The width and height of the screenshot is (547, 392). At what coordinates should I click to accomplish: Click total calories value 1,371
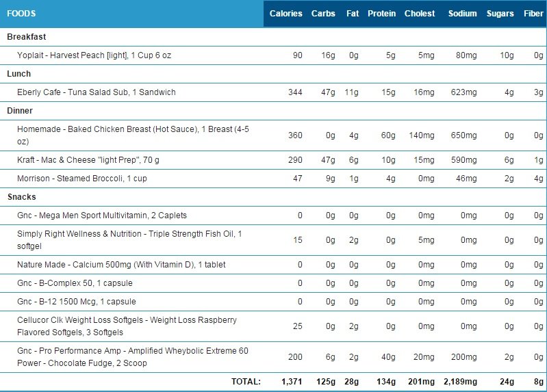click(x=292, y=382)
